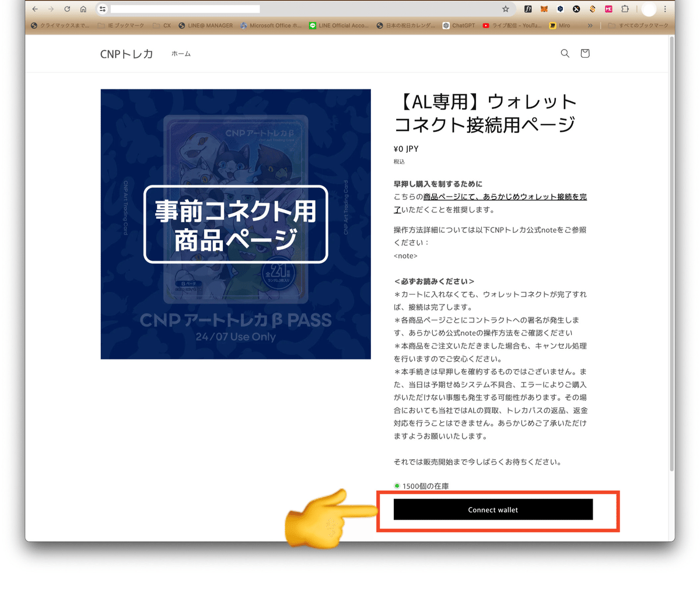Click the CNPトレカ store logo

click(127, 54)
